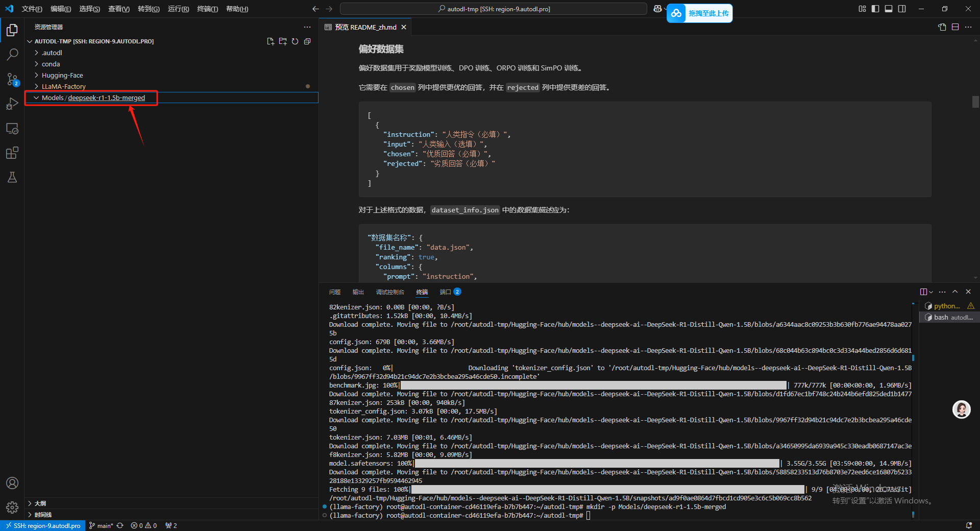The width and height of the screenshot is (980, 531).
Task: Split the editor with the split icon
Action: pyautogui.click(x=955, y=27)
